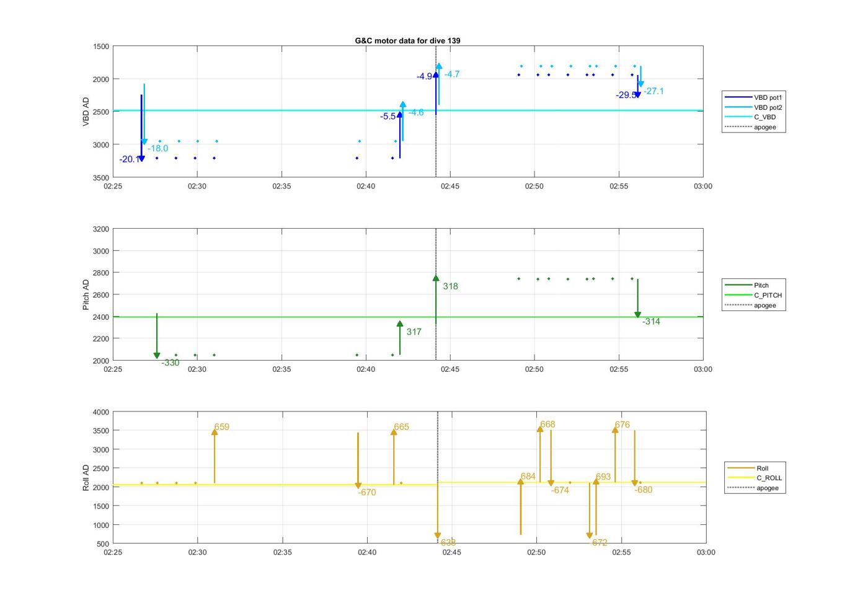868x611 pixels.
Task: Click the 676 roll move annotation
Action: pos(622,424)
